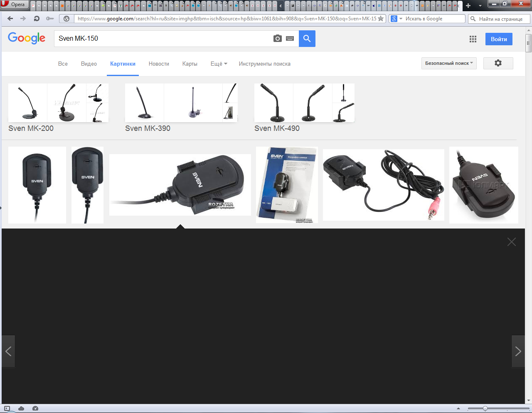This screenshot has width=532, height=413.
Task: Open the packaged SVEN microphone blister image
Action: point(287,185)
